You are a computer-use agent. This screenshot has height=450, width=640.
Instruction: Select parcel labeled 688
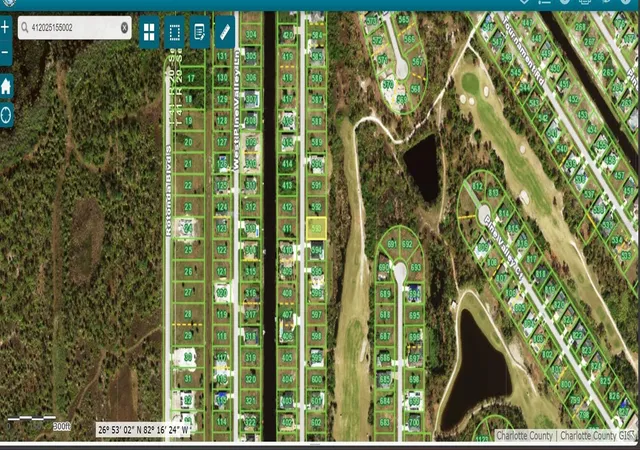[385, 315]
